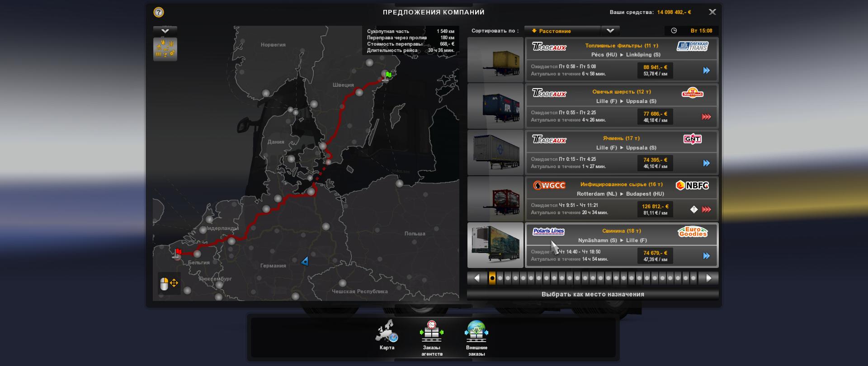
Task: Click red urgency arrows on Овечья шерсть job
Action: [706, 117]
